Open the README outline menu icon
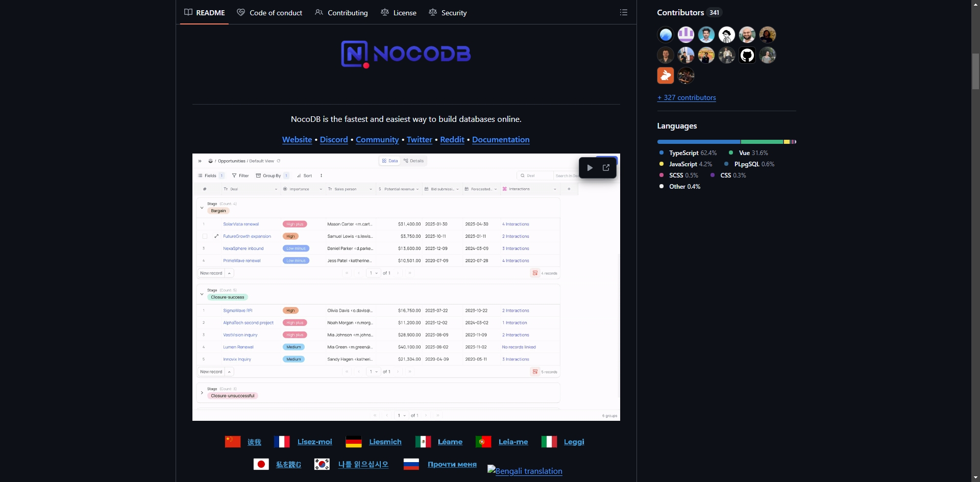The image size is (980, 482). click(x=623, y=12)
